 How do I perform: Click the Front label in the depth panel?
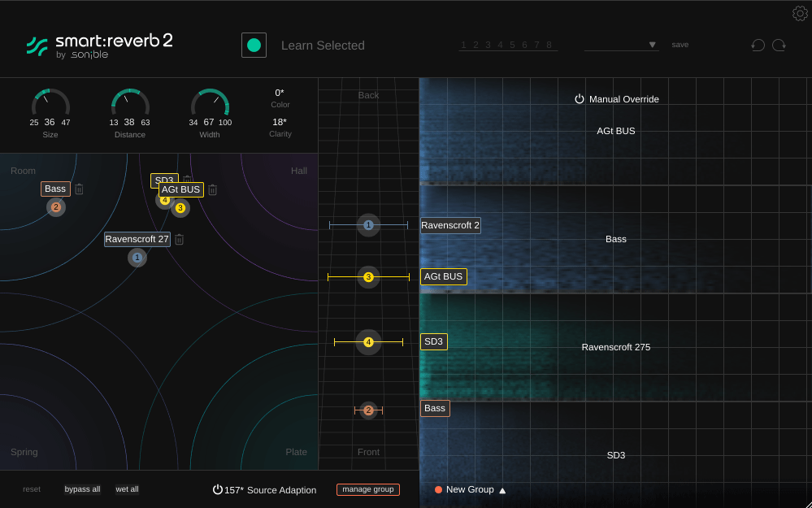coord(368,452)
